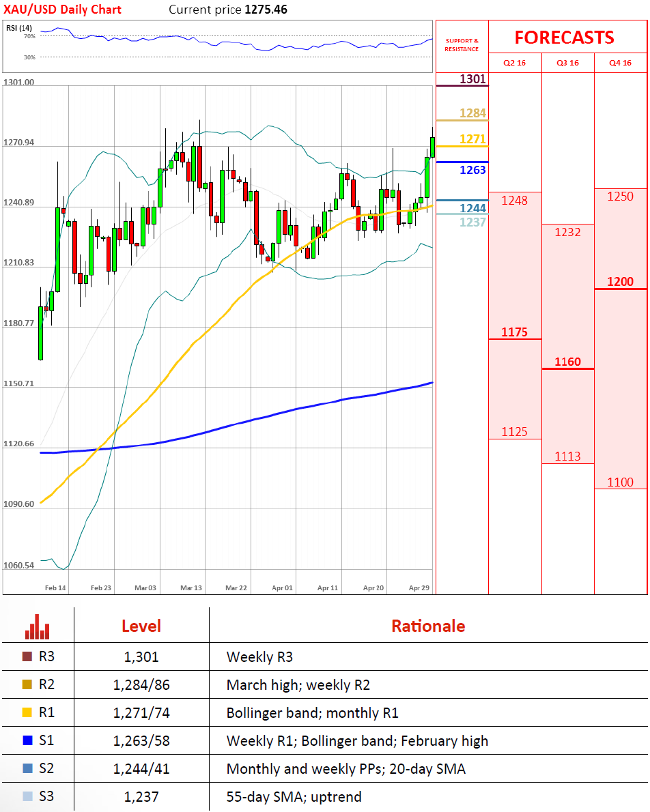The image size is (650, 812).
Task: Click the Level column header
Action: 141,626
